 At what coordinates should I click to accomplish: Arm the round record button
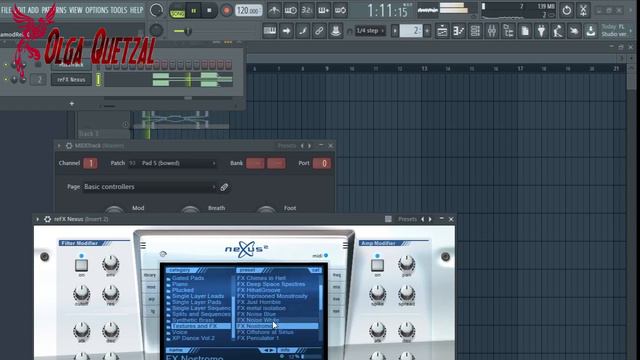tap(226, 11)
